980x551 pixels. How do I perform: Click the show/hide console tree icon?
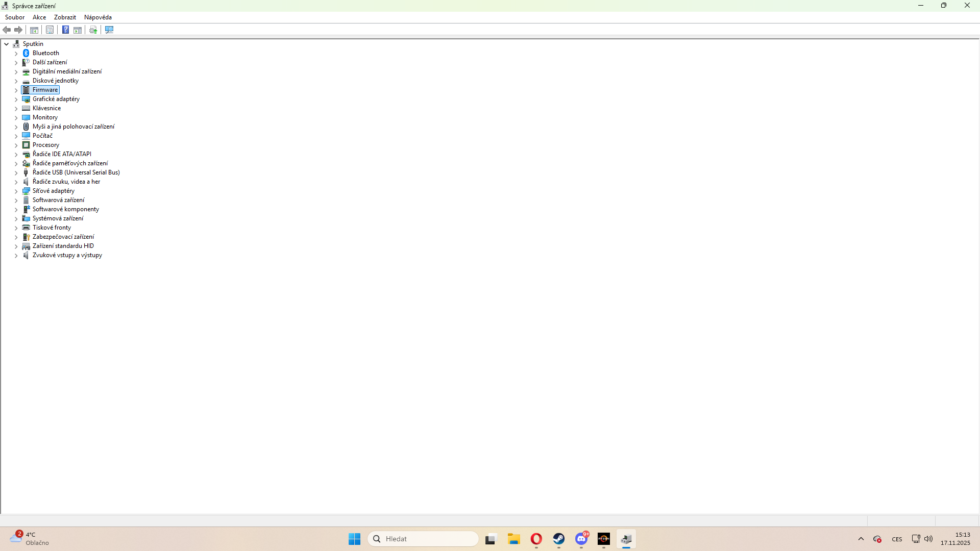coord(34,30)
